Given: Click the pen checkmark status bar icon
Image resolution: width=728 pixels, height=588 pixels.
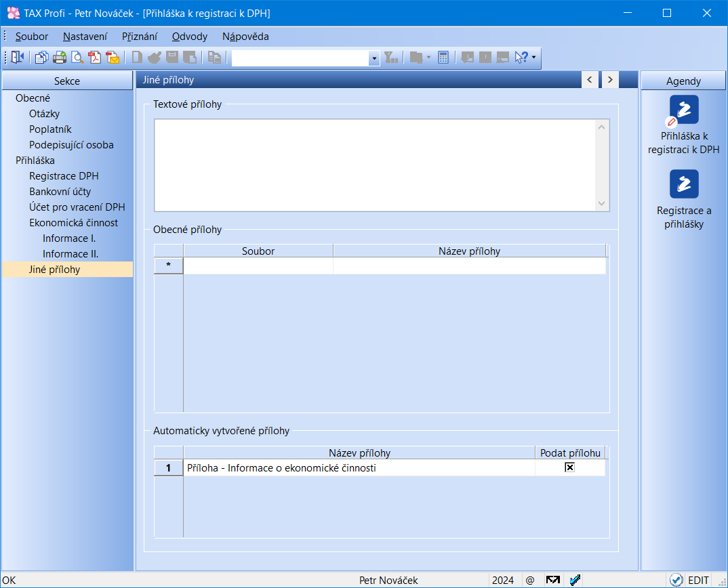Looking at the screenshot, I should pos(575,580).
